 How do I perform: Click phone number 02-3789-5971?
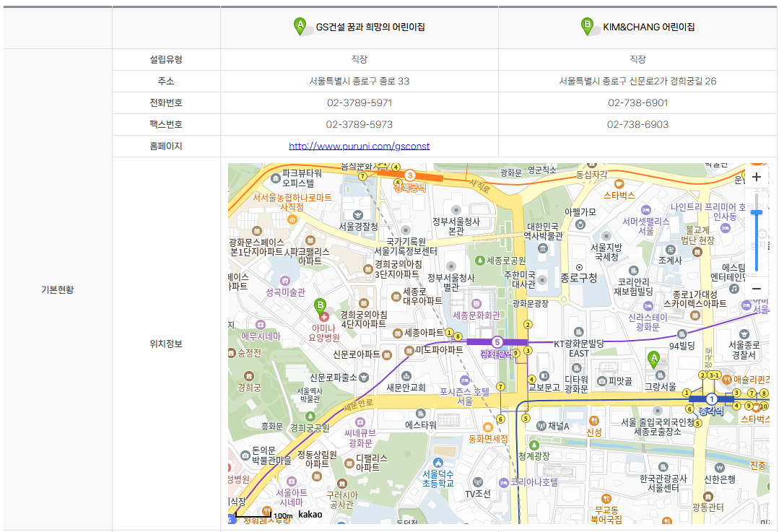pyautogui.click(x=359, y=103)
